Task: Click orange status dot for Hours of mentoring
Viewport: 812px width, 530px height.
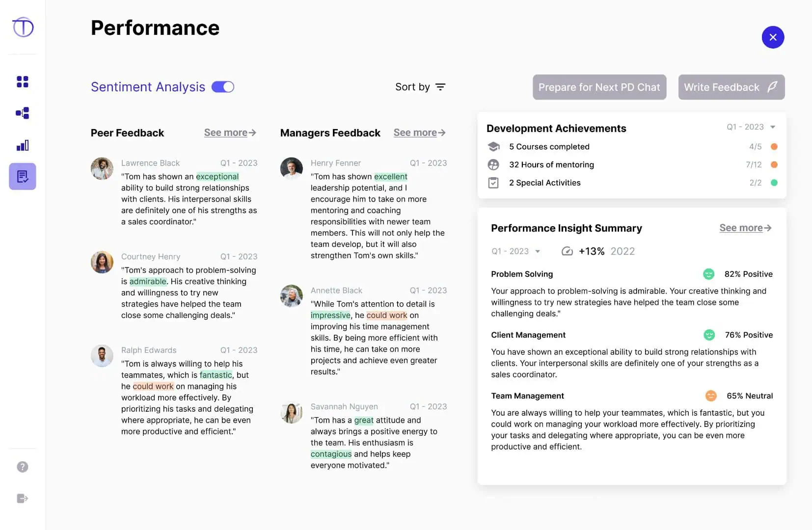Action: [x=774, y=165]
